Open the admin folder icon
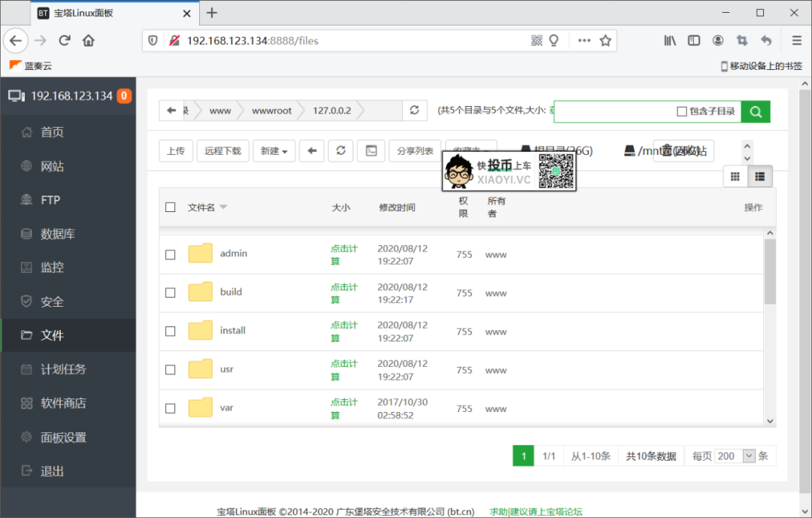This screenshot has width=812, height=518. (201, 253)
